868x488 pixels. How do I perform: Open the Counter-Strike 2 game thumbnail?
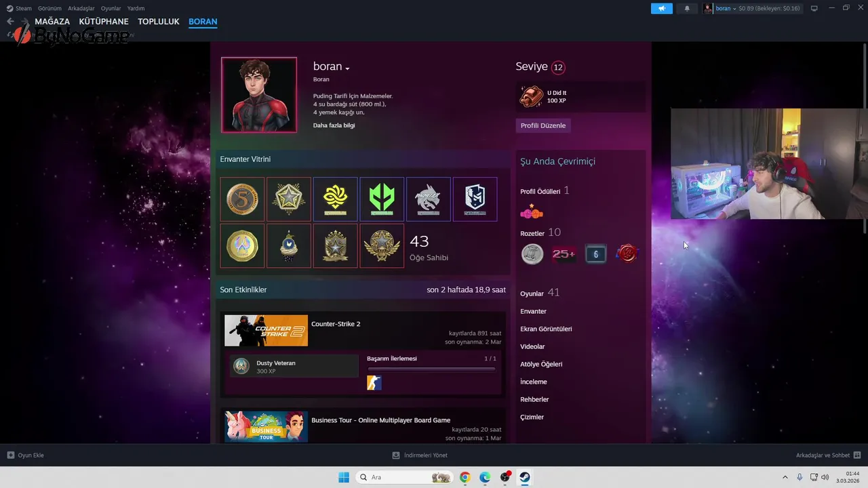[x=266, y=331]
